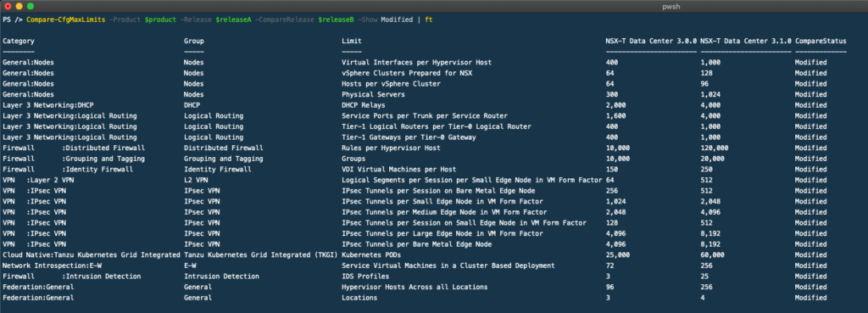
Task: Click the yellow minimize window button
Action: [x=19, y=6]
